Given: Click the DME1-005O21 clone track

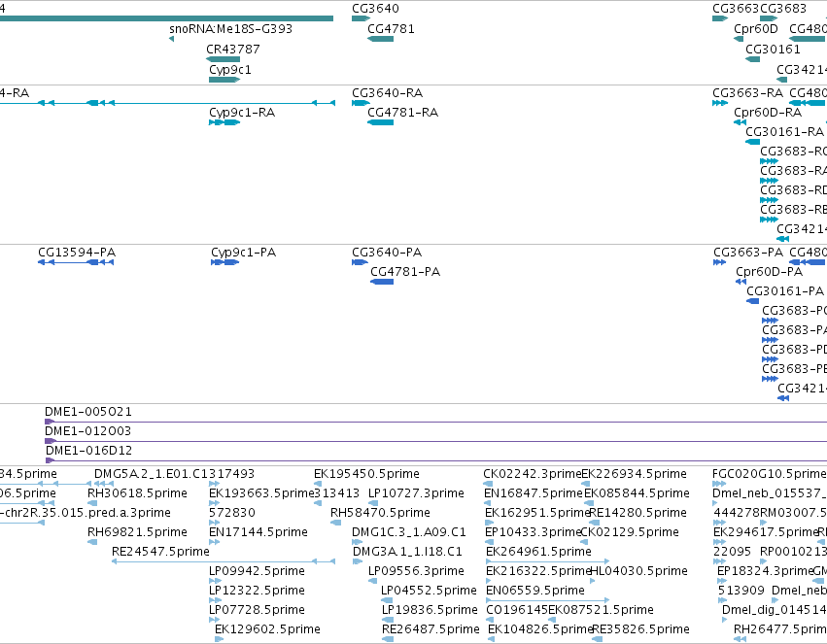Looking at the screenshot, I should click(x=435, y=422).
